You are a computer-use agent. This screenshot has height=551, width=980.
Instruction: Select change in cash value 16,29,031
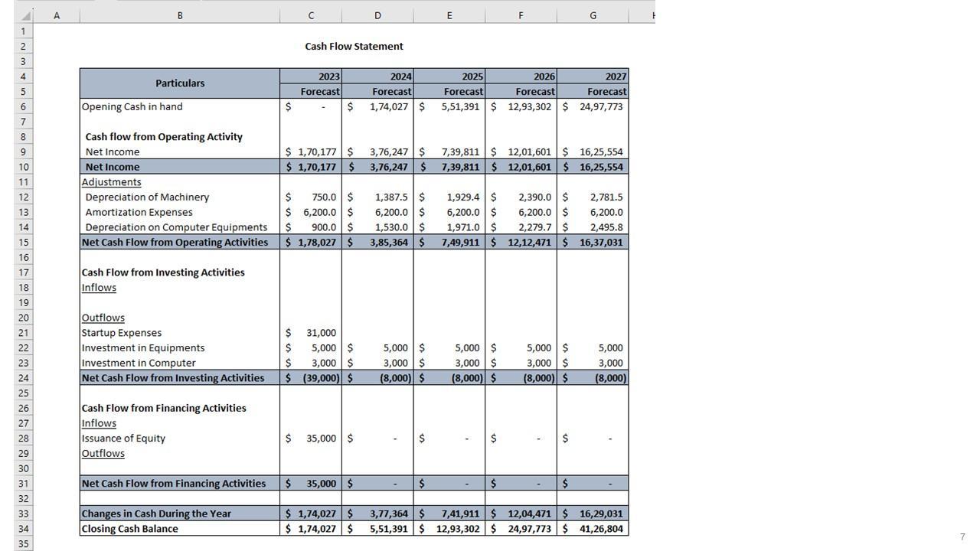tap(593, 514)
